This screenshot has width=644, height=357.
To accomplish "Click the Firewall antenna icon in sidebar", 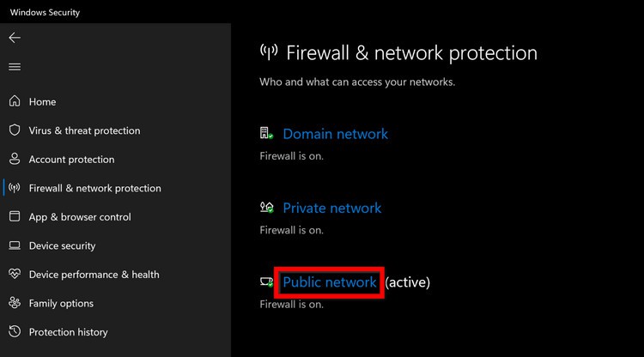I will click(x=15, y=188).
